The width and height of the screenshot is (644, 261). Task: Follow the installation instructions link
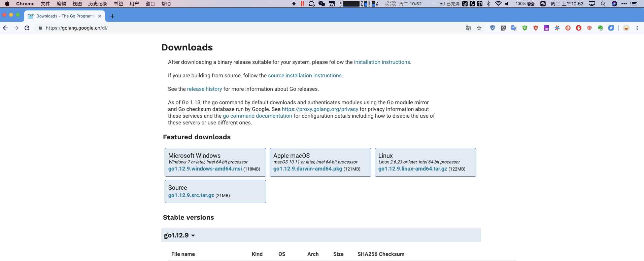click(x=382, y=62)
